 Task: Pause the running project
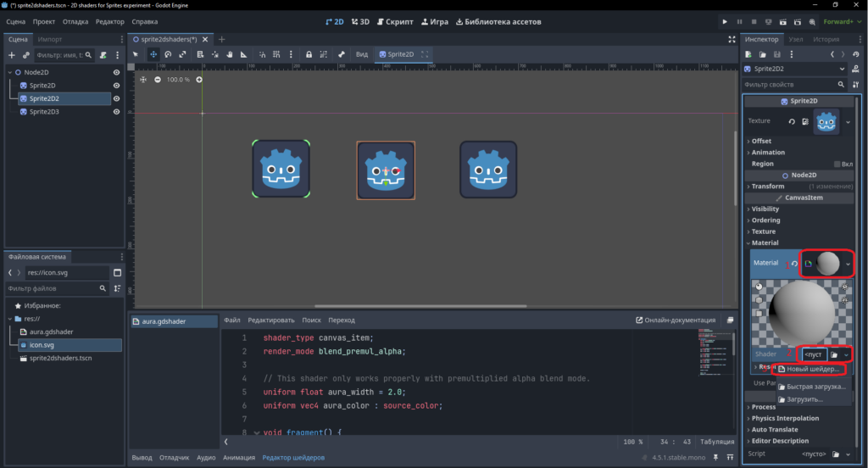739,21
